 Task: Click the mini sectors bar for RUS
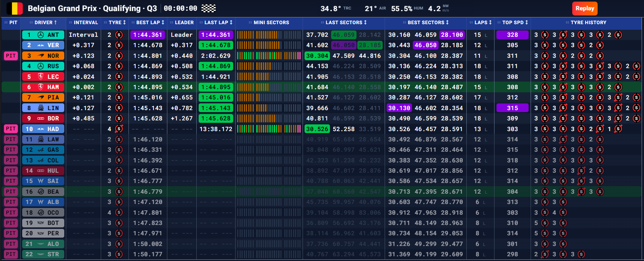click(x=269, y=66)
